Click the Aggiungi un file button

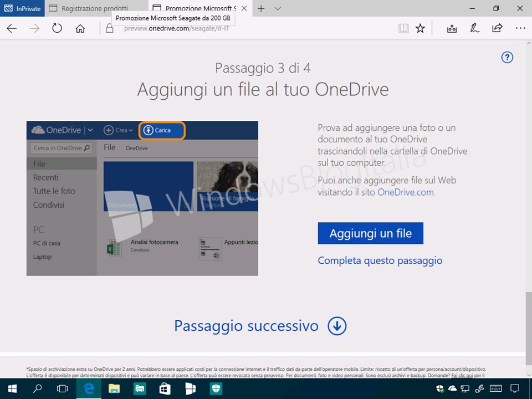371,233
